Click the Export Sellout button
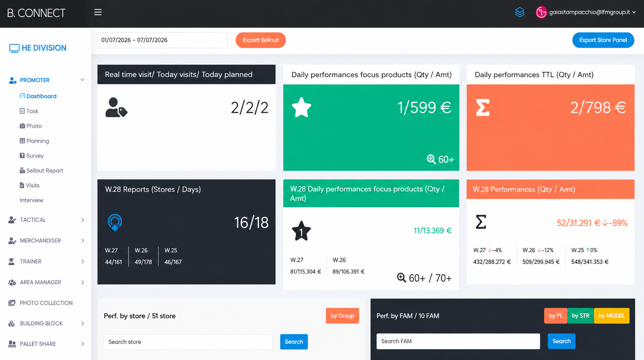644x360 pixels. pos(260,40)
